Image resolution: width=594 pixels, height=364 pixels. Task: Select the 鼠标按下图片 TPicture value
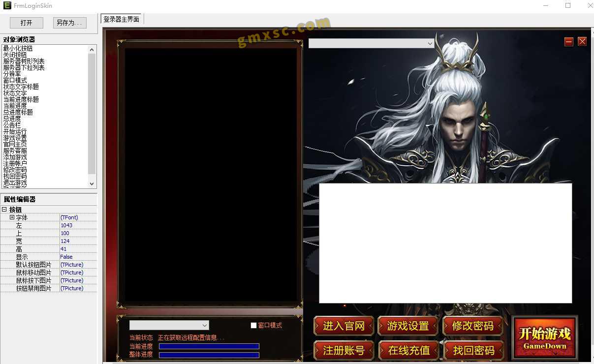click(78, 280)
